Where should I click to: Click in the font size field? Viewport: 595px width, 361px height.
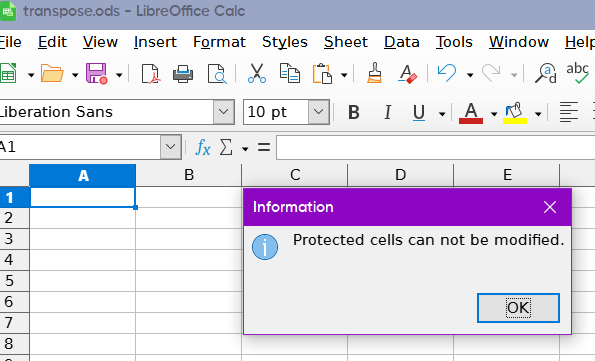pos(276,112)
